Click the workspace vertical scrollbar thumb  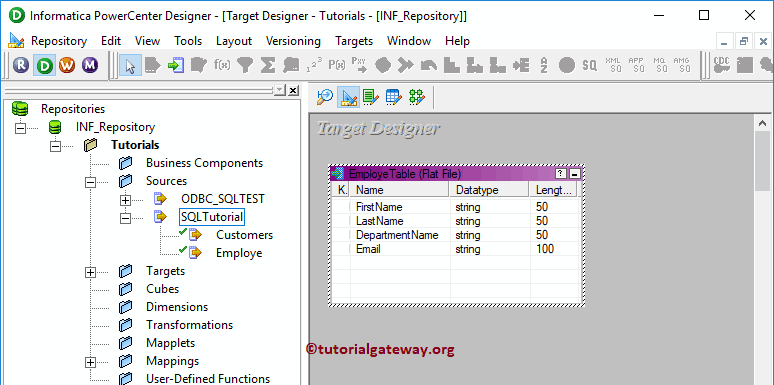pos(763,161)
